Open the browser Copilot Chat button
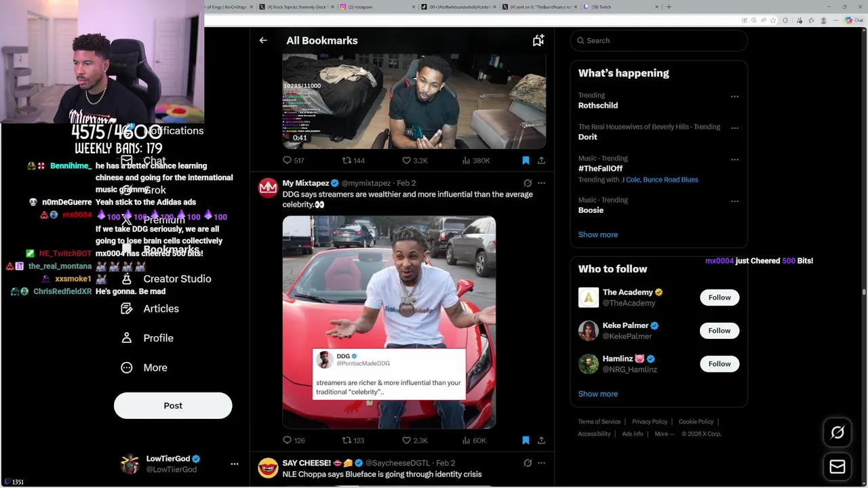Image resolution: width=868 pixels, height=488 pixels. pyautogui.click(x=853, y=20)
